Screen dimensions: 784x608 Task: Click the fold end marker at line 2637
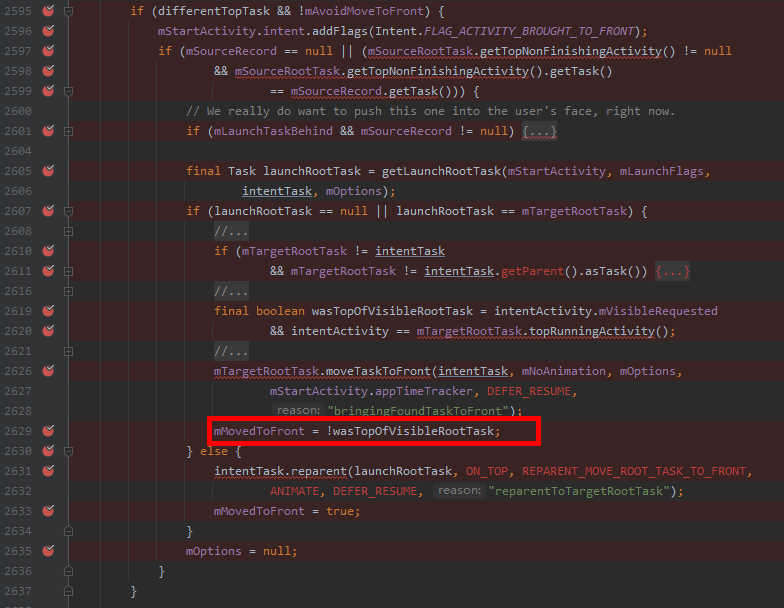click(x=68, y=591)
